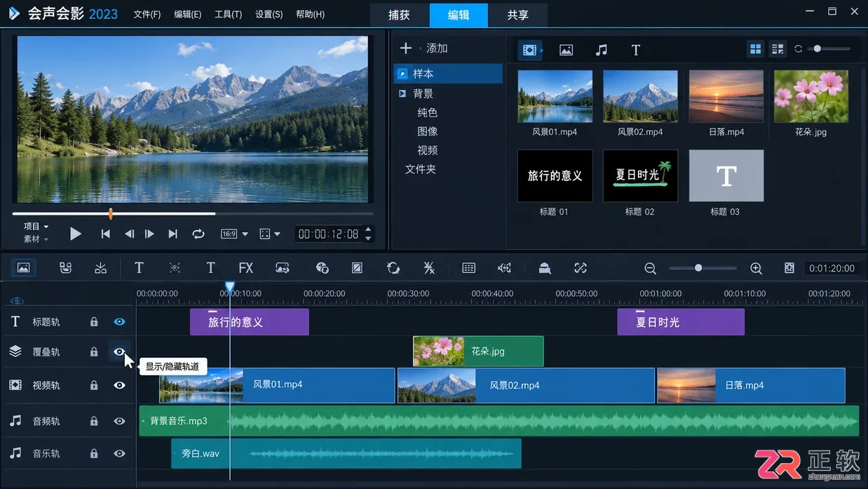Viewport: 868px width, 489px height.
Task: Show audio media filter in library
Action: [602, 50]
